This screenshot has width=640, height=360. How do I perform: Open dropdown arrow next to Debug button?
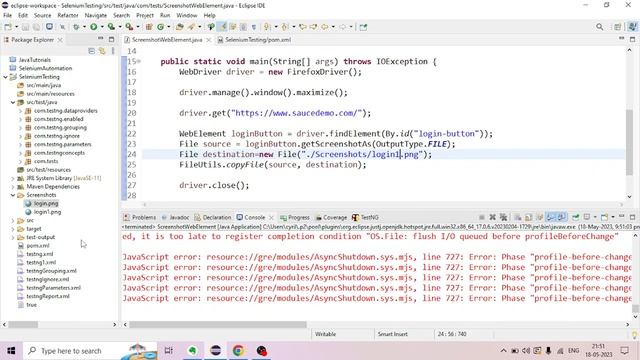point(84,27)
